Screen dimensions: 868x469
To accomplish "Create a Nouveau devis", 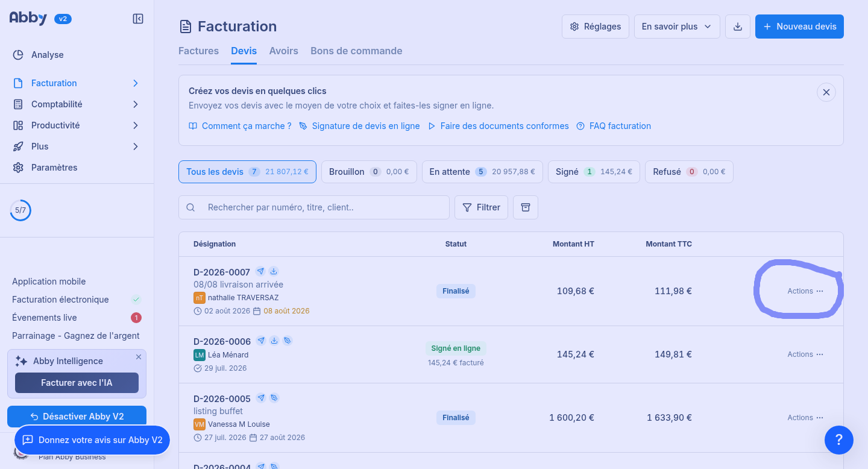I will click(799, 27).
